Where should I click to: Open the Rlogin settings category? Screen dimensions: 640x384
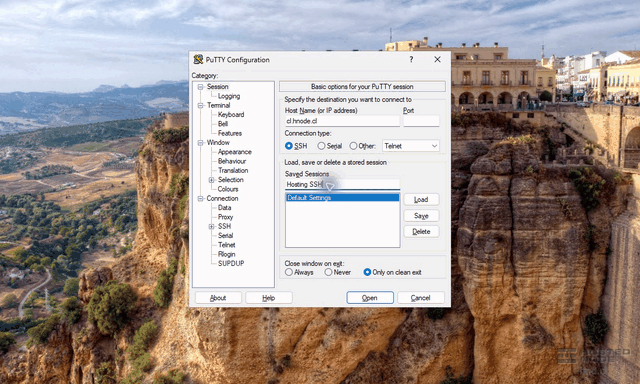pos(227,254)
